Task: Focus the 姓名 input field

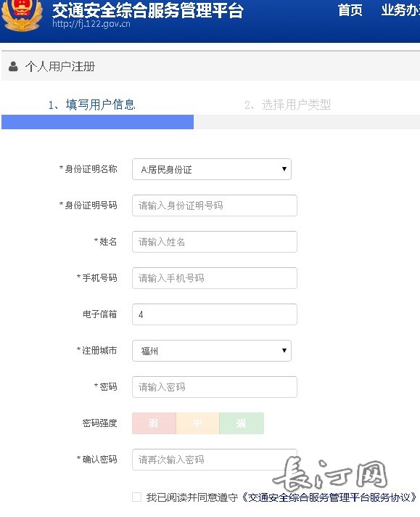Action: tap(215, 242)
